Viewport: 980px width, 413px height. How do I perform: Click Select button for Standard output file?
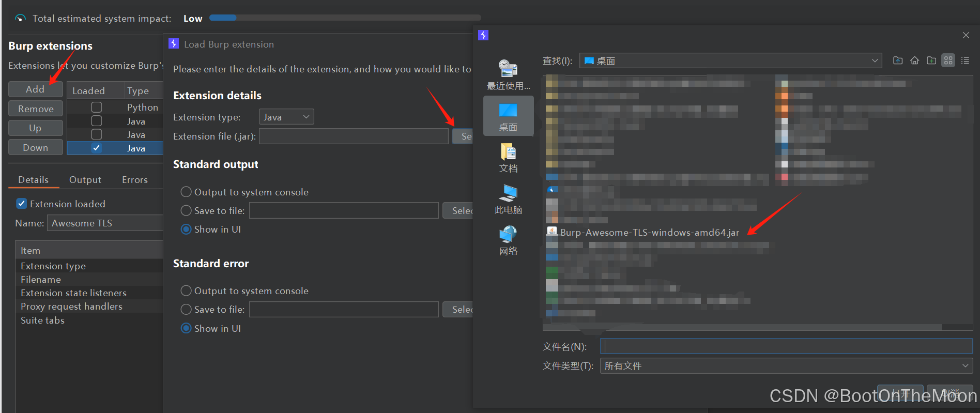coord(458,210)
